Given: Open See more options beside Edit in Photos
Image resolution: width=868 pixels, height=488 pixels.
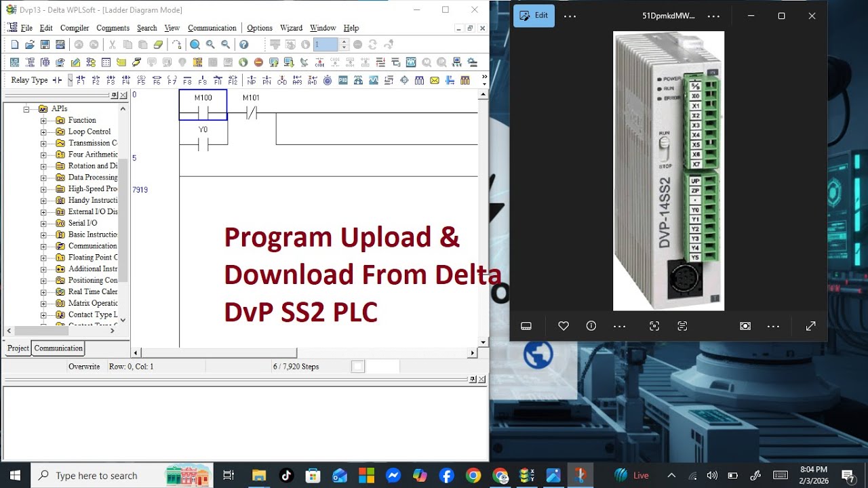Looking at the screenshot, I should point(570,16).
